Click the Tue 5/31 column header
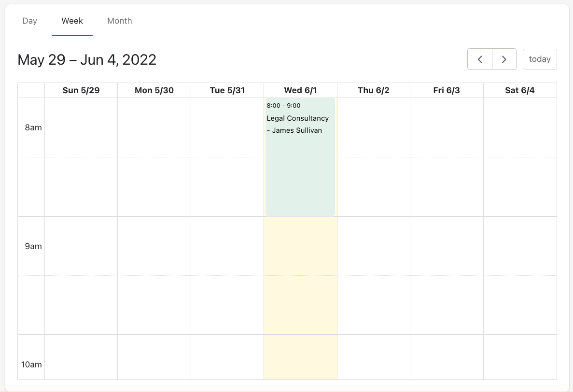573x392 pixels. [227, 90]
